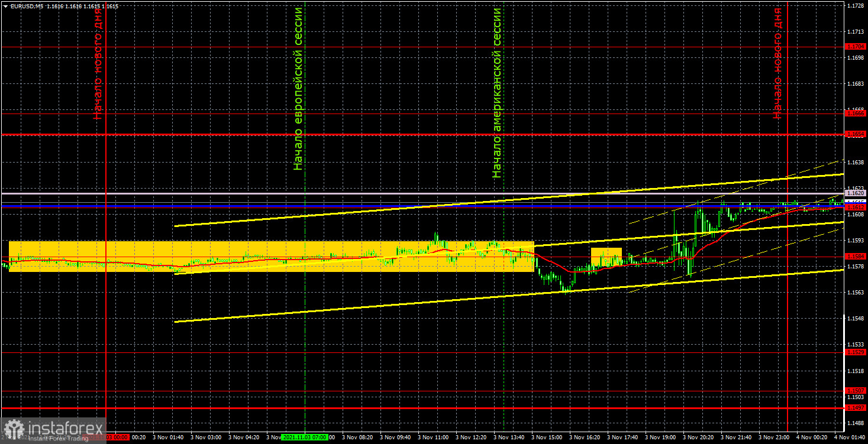Click the 3 Nov 23:00 time label
868x444 pixels.
(775, 438)
